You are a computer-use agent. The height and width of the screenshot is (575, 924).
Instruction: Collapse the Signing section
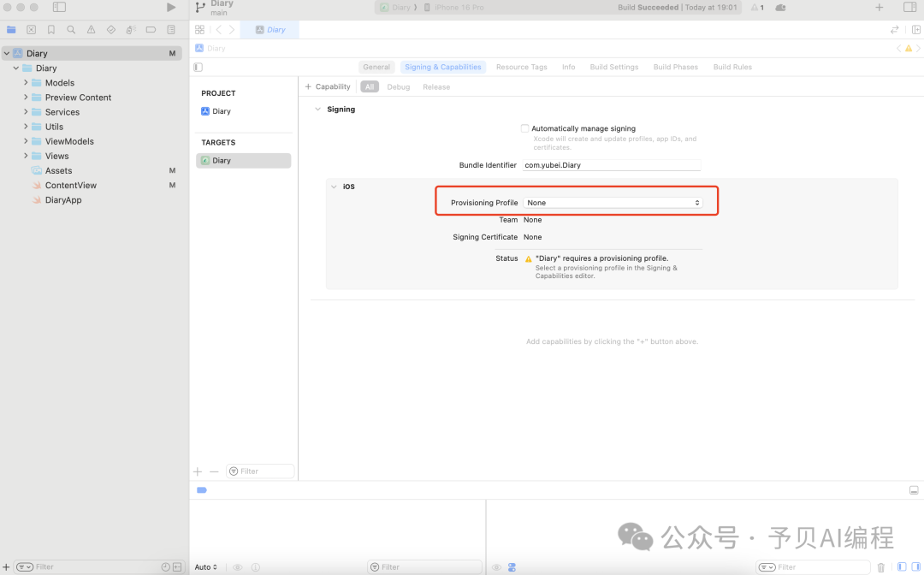[x=318, y=110]
